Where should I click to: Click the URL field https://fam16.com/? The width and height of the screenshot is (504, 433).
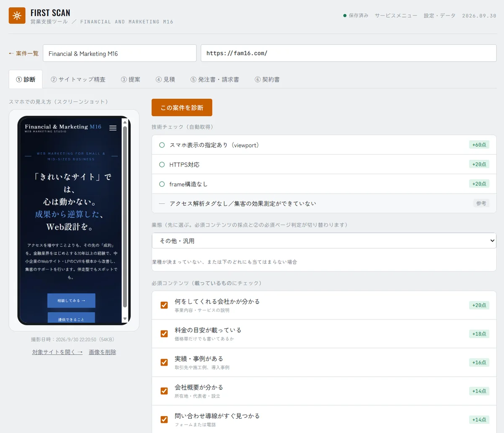tap(349, 53)
